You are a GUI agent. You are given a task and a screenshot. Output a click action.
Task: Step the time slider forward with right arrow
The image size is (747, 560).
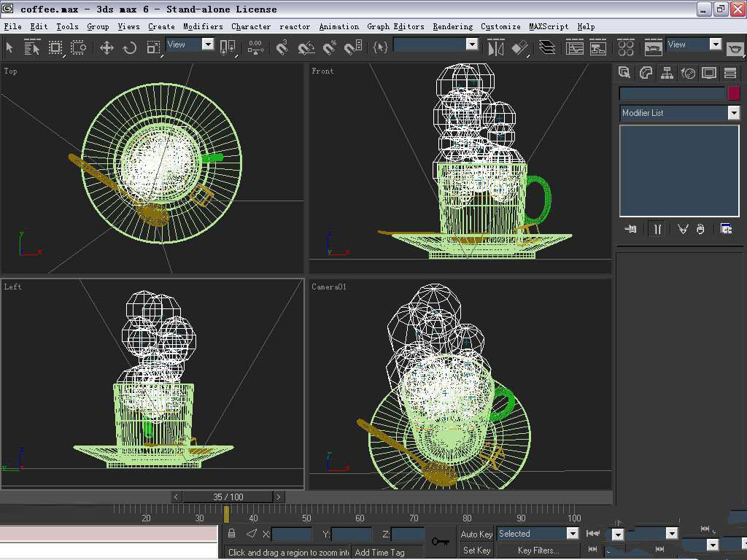pos(279,497)
